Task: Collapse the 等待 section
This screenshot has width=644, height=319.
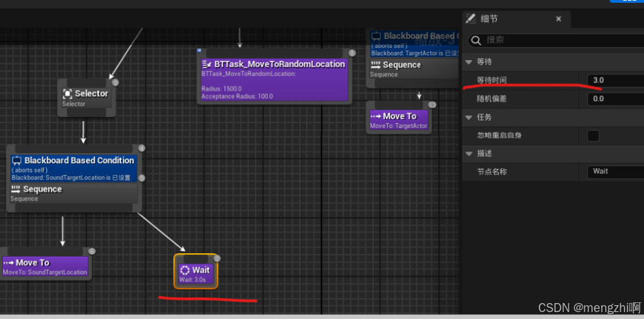Action: pos(468,62)
